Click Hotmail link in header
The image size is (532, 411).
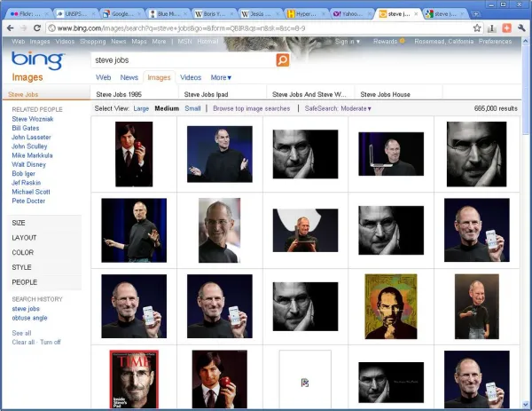(207, 42)
